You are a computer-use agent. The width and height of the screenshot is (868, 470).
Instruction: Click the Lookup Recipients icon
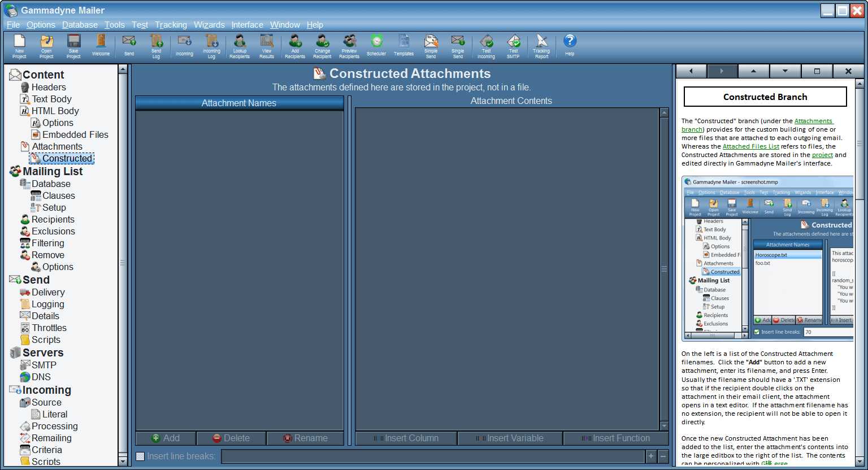[x=240, y=46]
